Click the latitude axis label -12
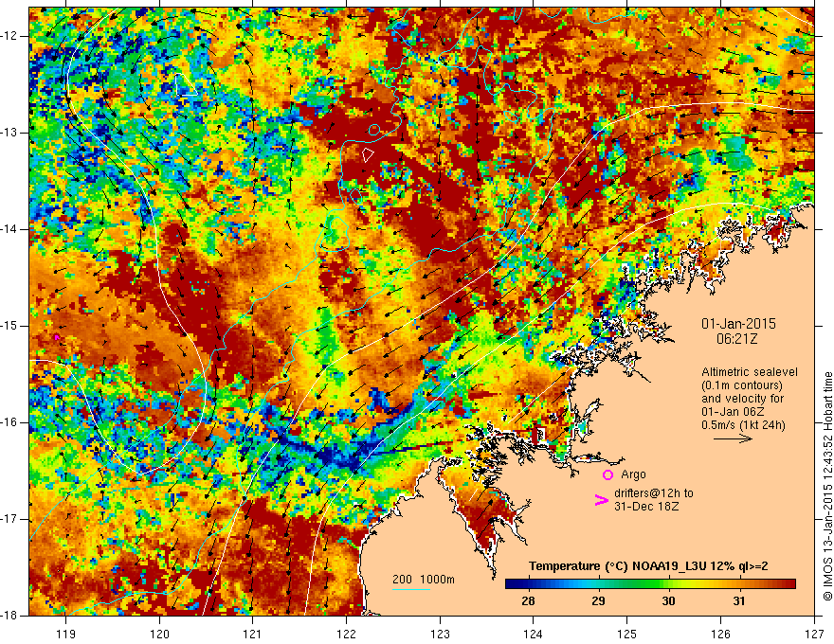This screenshot has height=644, width=834. click(x=9, y=36)
